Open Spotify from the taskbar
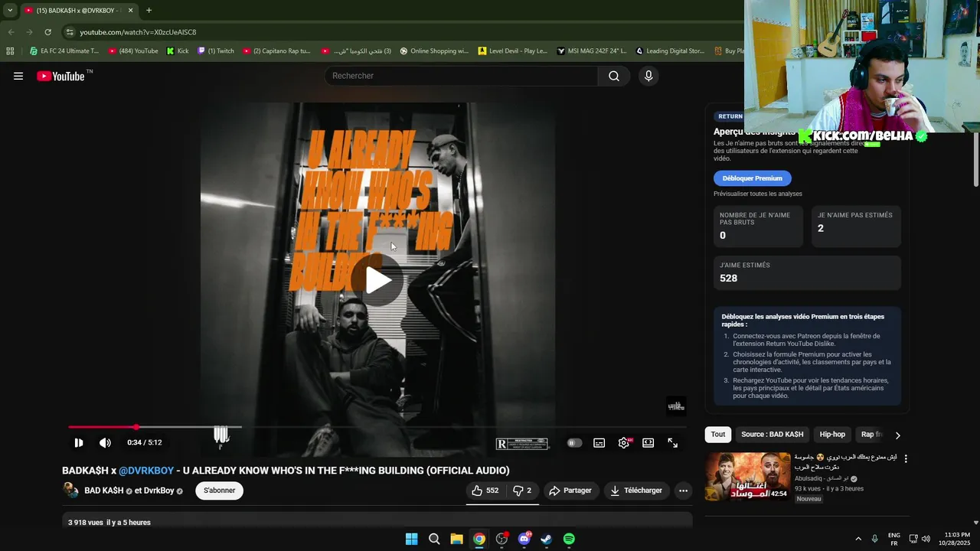The image size is (980, 551). (569, 539)
